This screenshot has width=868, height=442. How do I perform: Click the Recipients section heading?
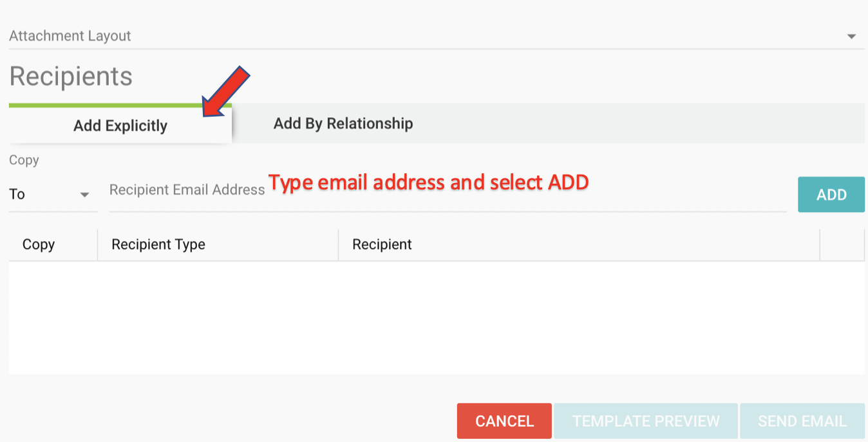point(71,77)
